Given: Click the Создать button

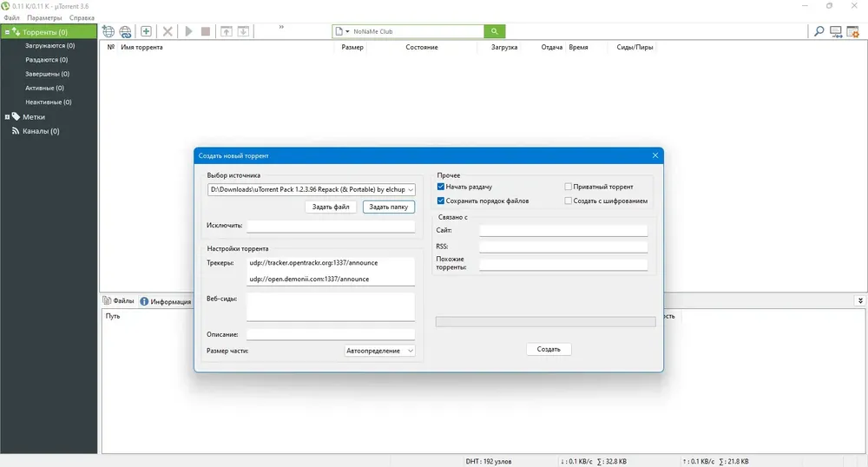Looking at the screenshot, I should pyautogui.click(x=549, y=349).
